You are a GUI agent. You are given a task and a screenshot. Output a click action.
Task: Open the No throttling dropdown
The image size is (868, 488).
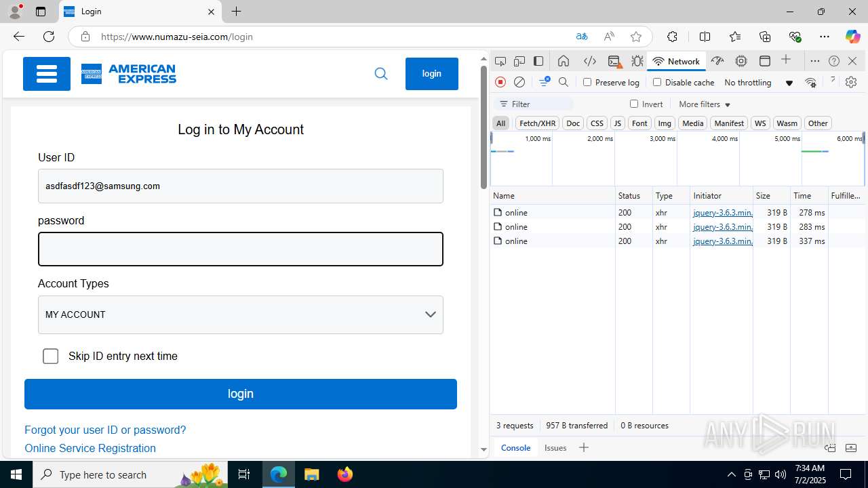click(758, 83)
